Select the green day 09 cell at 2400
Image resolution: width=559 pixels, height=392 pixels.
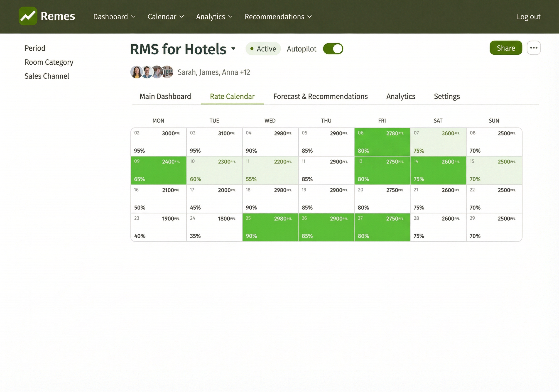[159, 170]
